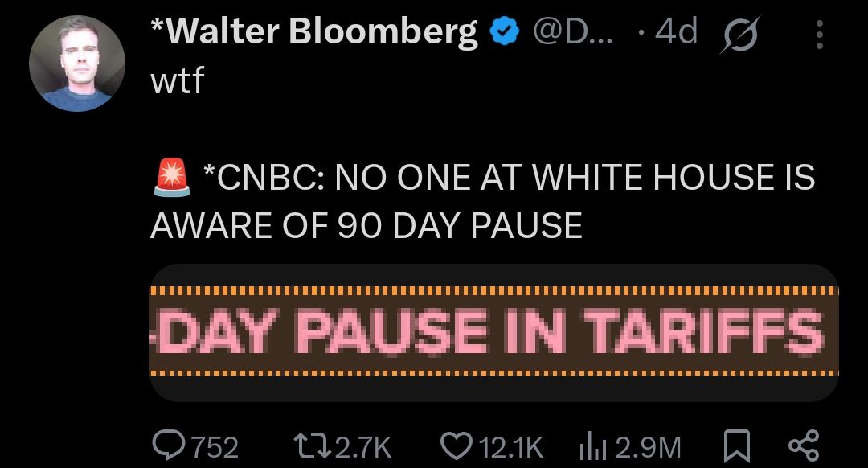Viewport: 868px width, 468px height.
Task: Click the 4d post timestamp
Action: [675, 33]
